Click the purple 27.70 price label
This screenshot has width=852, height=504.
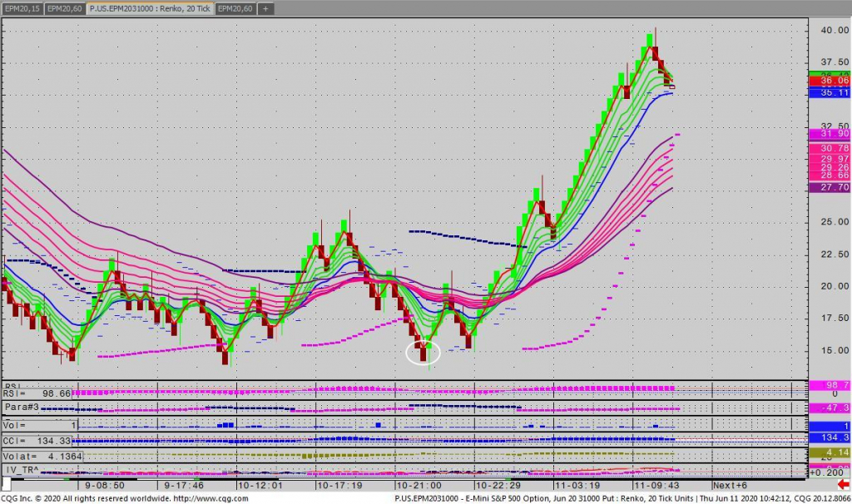830,187
